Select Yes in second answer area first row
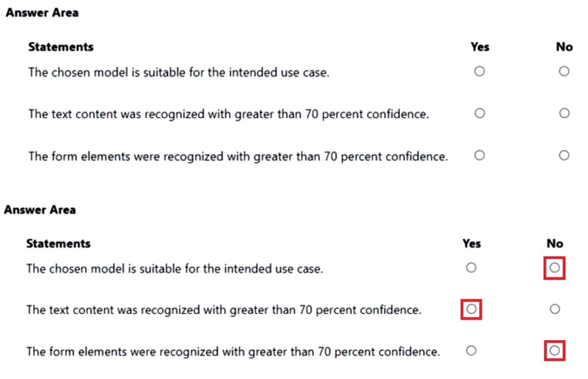The width and height of the screenshot is (588, 379). (x=470, y=268)
